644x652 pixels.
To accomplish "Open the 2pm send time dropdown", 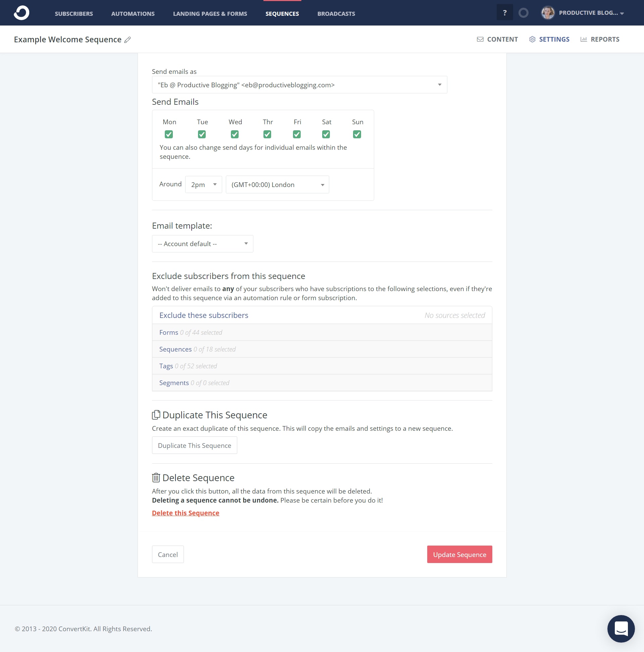I will pyautogui.click(x=203, y=185).
